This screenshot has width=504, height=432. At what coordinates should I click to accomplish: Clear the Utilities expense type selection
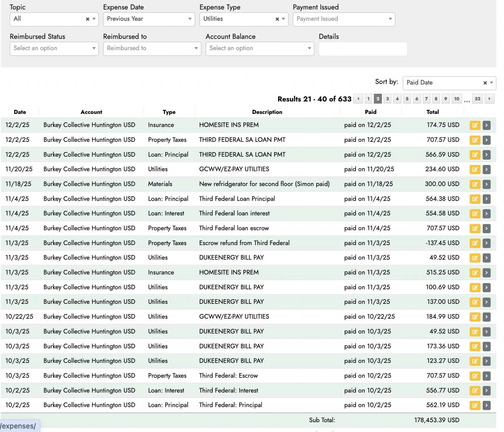277,19
